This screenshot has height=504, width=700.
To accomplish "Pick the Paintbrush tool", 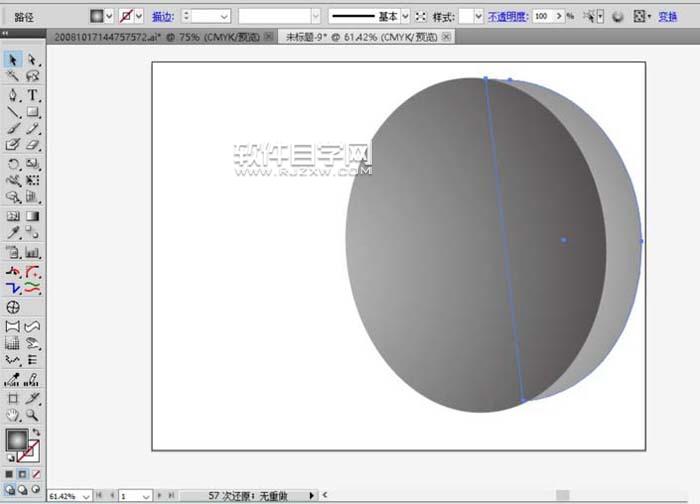I will pos(13,129).
